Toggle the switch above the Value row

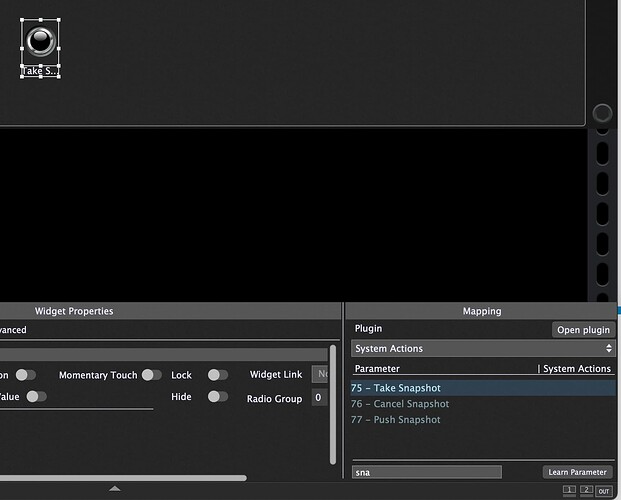pyautogui.click(x=26, y=375)
